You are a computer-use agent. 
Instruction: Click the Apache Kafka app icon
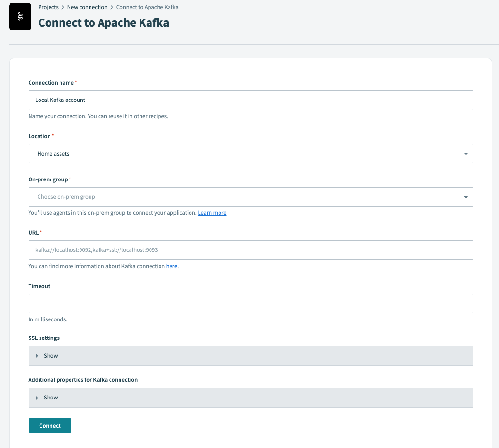pos(20,16)
